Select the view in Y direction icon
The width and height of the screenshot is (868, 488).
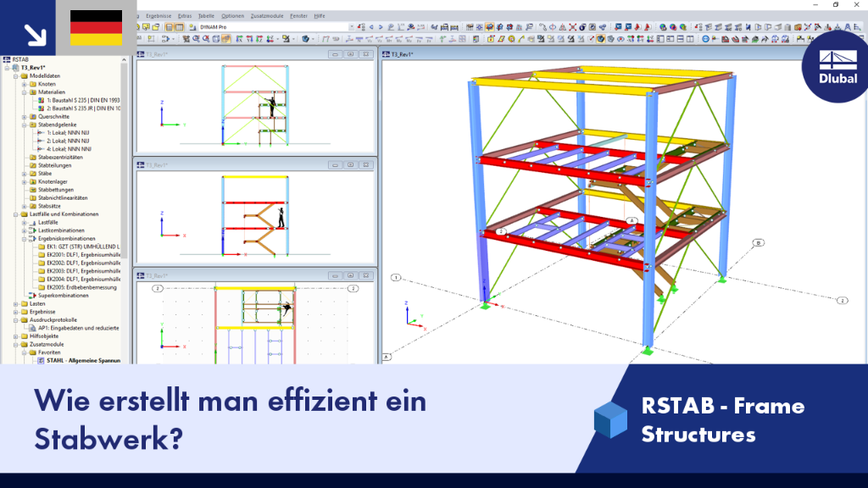click(x=250, y=39)
